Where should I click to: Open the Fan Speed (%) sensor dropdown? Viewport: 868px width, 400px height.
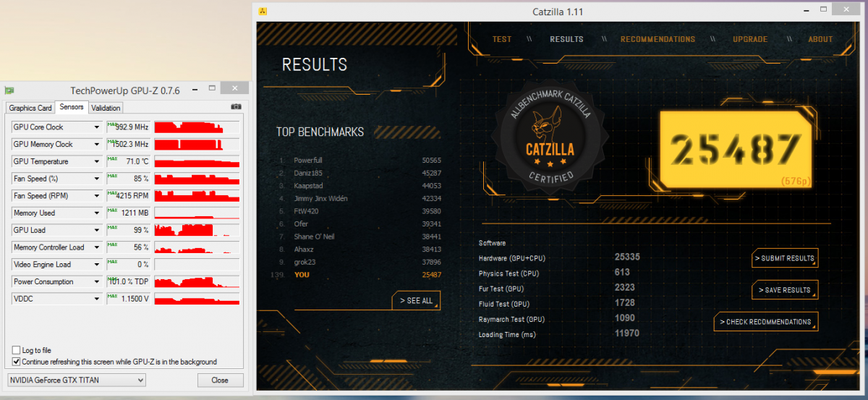97,179
